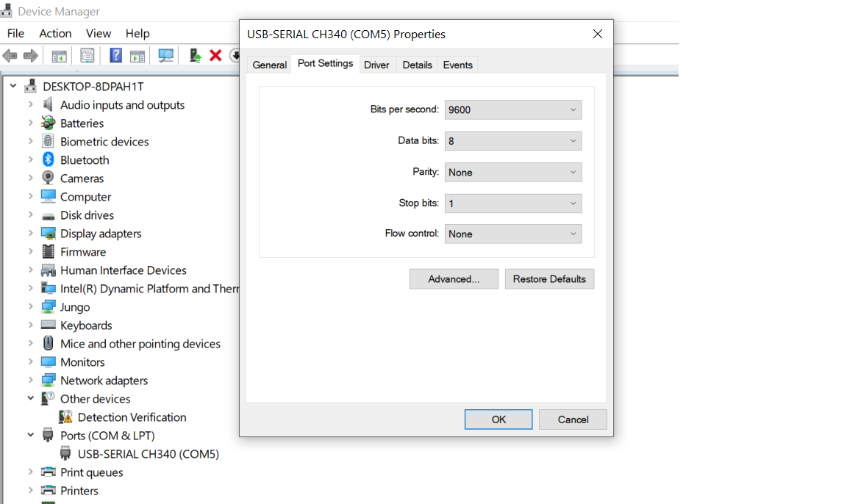Viewport: 847px width, 504px height.
Task: Click the Update device driver toolbar icon
Action: (195, 56)
